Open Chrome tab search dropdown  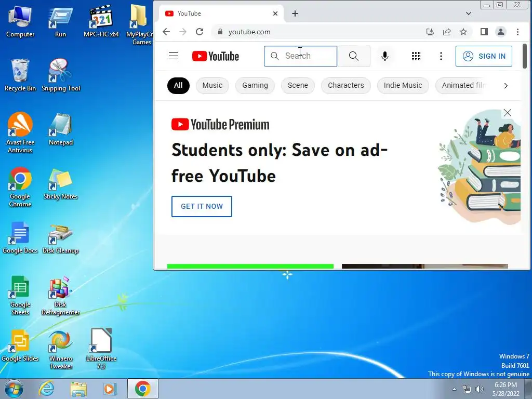tap(469, 14)
